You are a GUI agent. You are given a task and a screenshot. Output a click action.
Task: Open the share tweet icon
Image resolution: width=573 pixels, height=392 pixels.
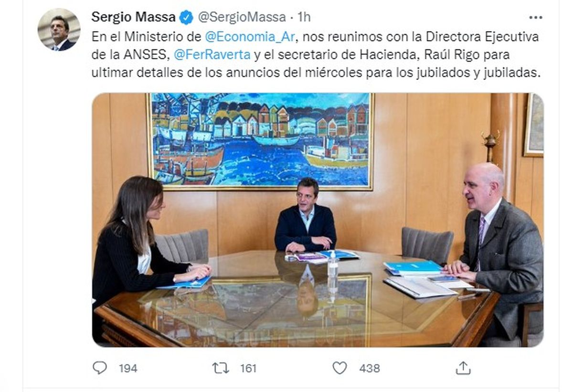click(x=463, y=368)
